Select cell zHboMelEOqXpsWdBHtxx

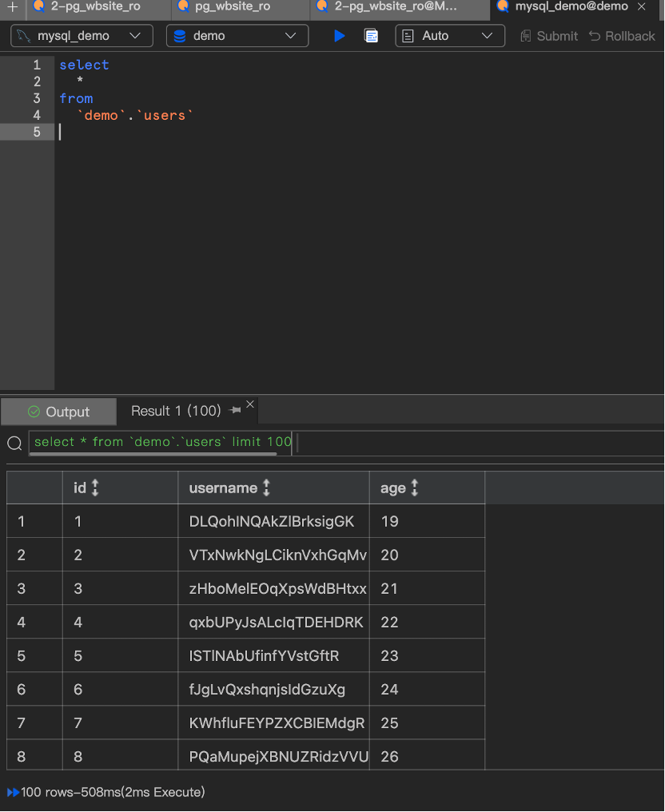(x=273, y=588)
